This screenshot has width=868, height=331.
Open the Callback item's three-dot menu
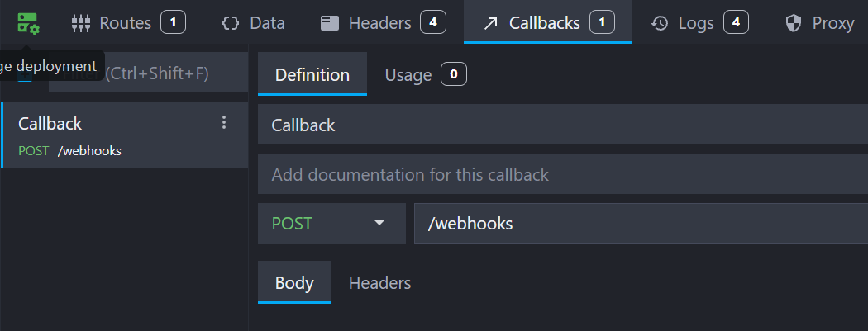pyautogui.click(x=223, y=123)
